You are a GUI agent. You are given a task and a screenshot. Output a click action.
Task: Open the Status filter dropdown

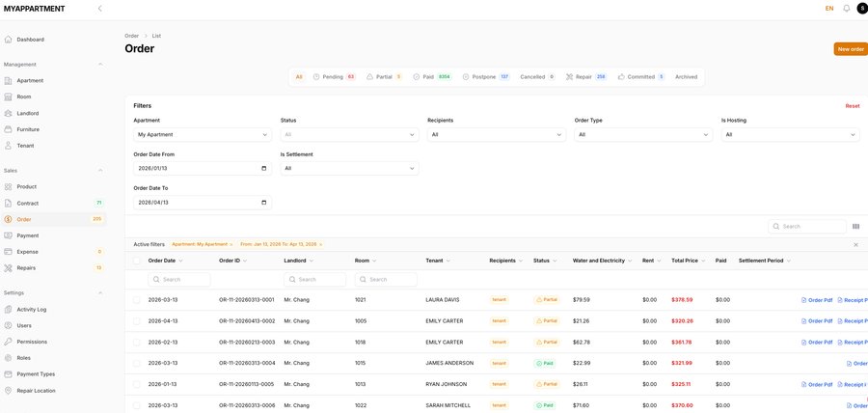(349, 134)
